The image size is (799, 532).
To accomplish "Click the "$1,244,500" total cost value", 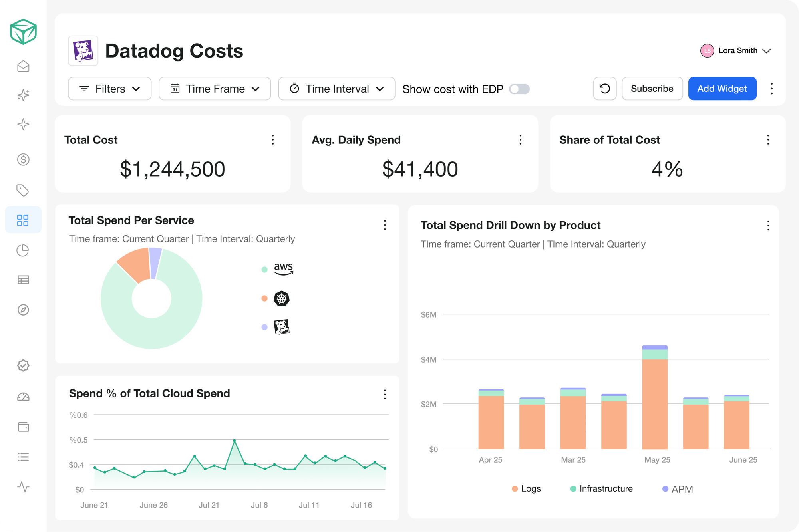I will click(173, 169).
